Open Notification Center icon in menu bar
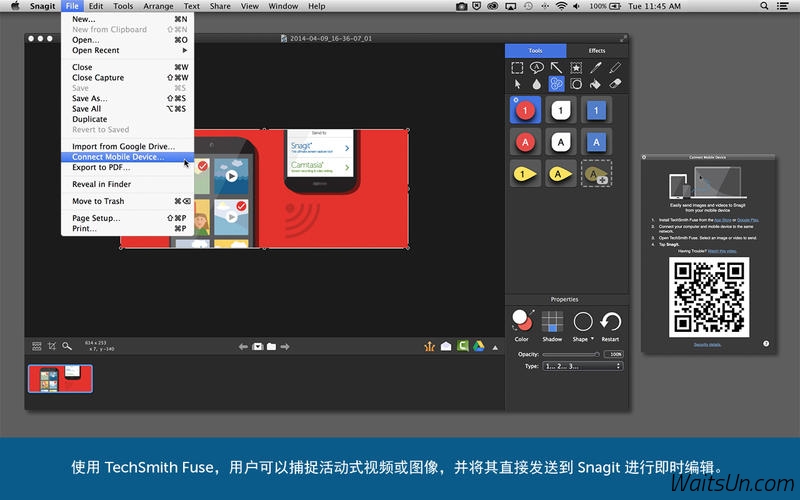Image resolution: width=800 pixels, height=500 pixels. point(783,6)
